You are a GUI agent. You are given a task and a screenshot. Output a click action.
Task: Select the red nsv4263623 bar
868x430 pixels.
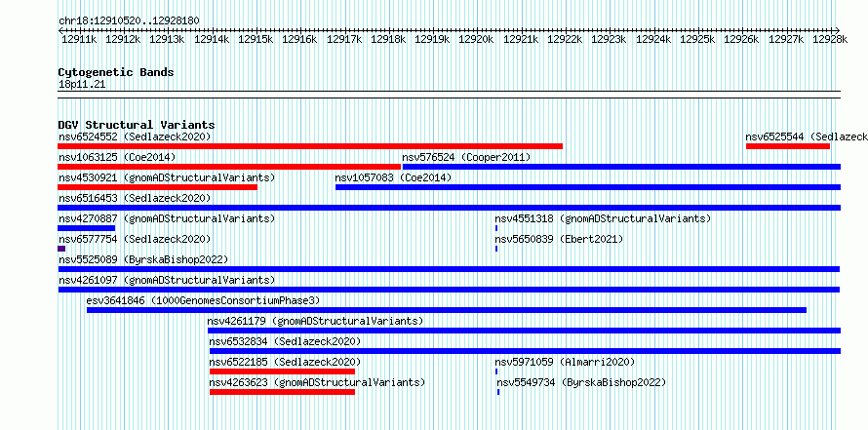[282, 392]
